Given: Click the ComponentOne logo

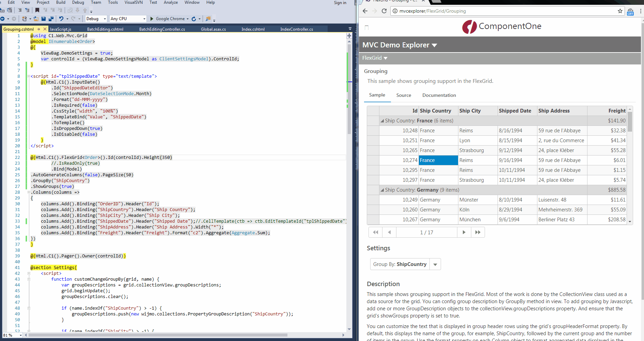Looking at the screenshot, I should (x=502, y=27).
